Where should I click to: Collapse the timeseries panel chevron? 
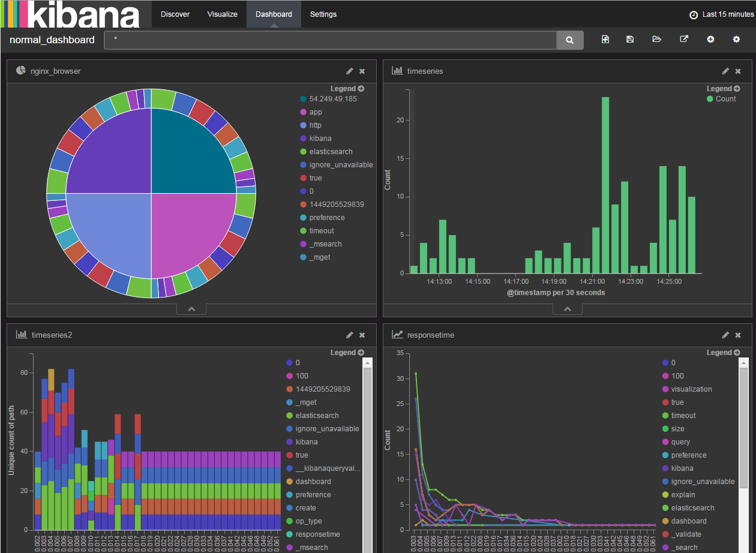[567, 308]
